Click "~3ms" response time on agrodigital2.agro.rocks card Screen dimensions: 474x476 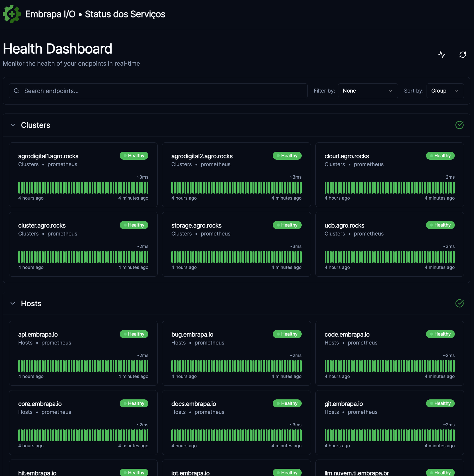(x=295, y=177)
